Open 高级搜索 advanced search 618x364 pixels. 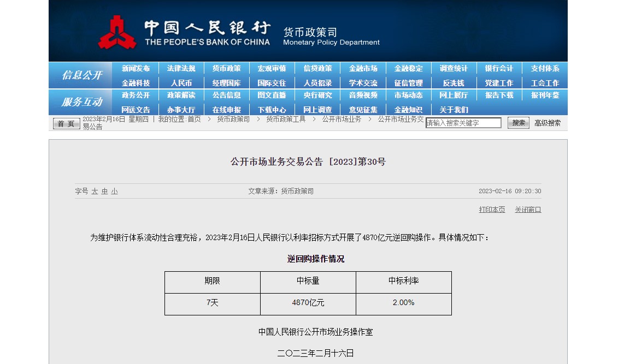click(548, 123)
